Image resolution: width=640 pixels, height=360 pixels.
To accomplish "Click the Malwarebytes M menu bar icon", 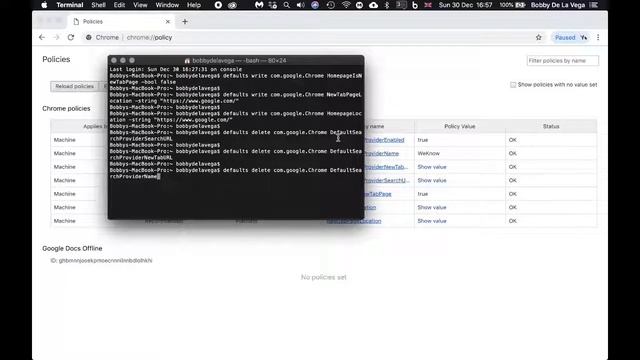I will (x=259, y=5).
